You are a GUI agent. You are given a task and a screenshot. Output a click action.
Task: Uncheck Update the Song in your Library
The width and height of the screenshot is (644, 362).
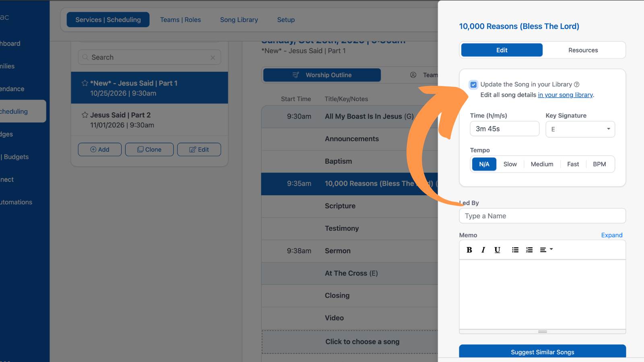(473, 84)
